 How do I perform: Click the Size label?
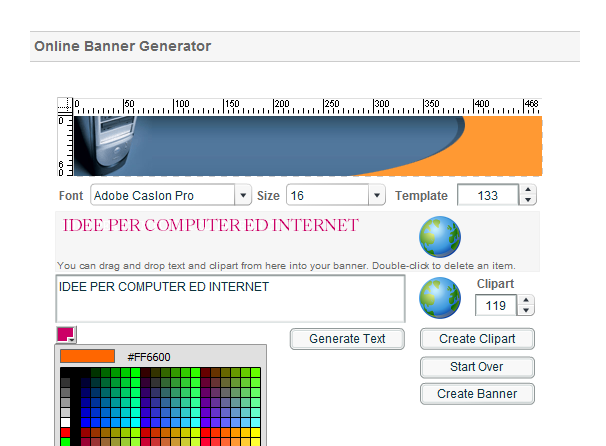tap(268, 196)
